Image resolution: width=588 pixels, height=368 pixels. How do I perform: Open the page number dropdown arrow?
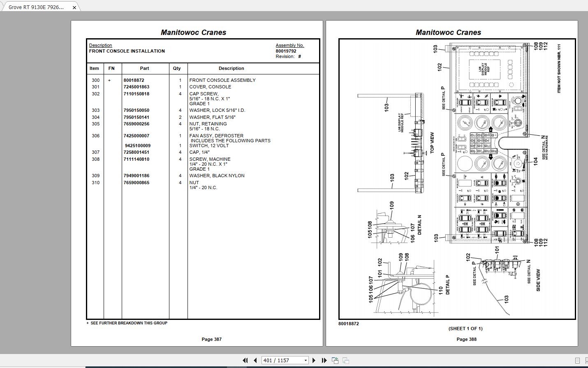306,361
